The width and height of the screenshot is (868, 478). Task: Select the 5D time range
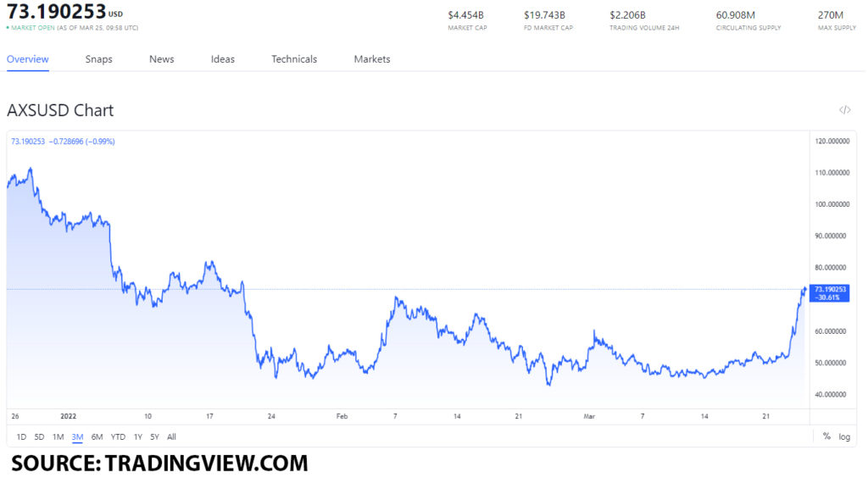39,437
